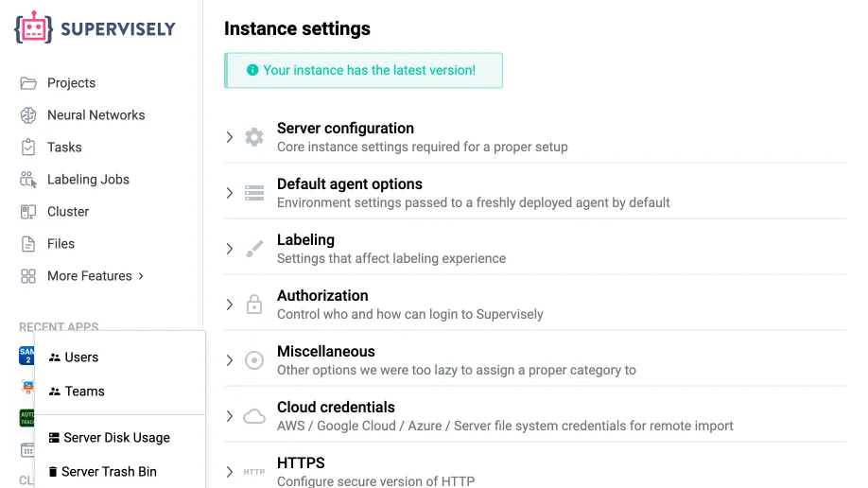Click "Your instance has the latest version!" banner

click(x=364, y=70)
